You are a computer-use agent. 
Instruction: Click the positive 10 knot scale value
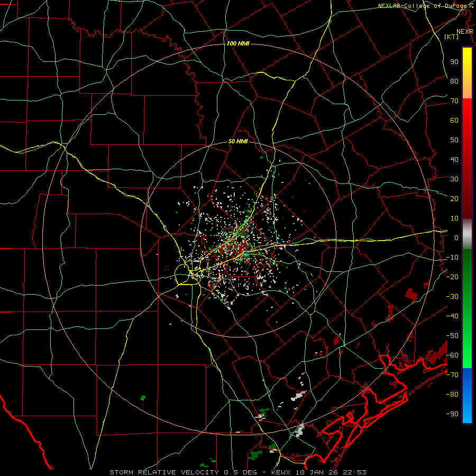point(454,218)
